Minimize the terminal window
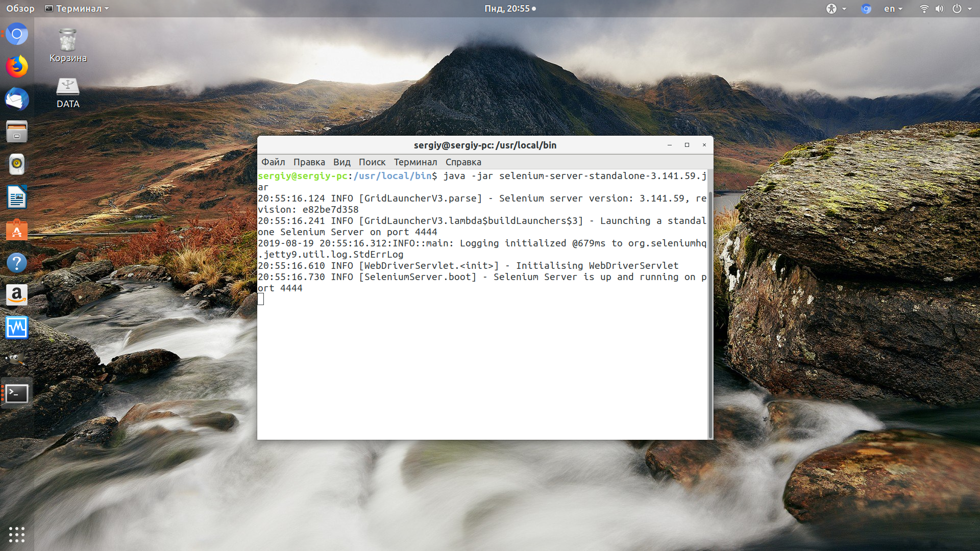 [670, 145]
